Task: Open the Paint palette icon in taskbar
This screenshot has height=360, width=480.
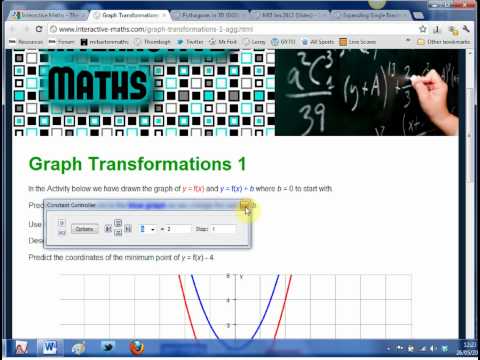Action: [78, 348]
